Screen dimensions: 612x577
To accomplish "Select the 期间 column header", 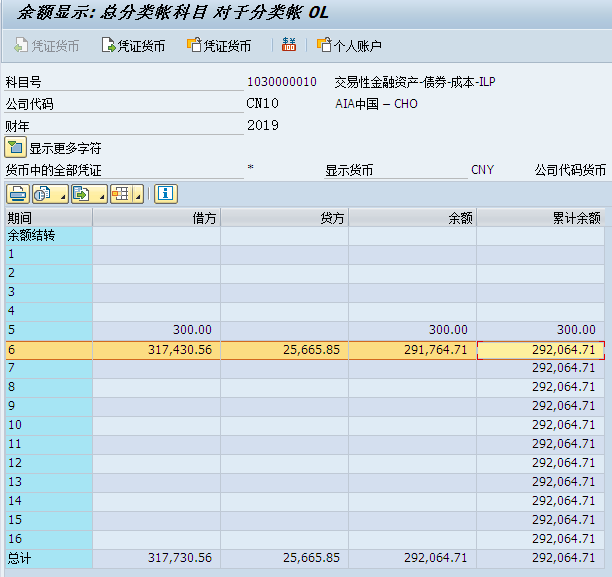I will pos(49,217).
